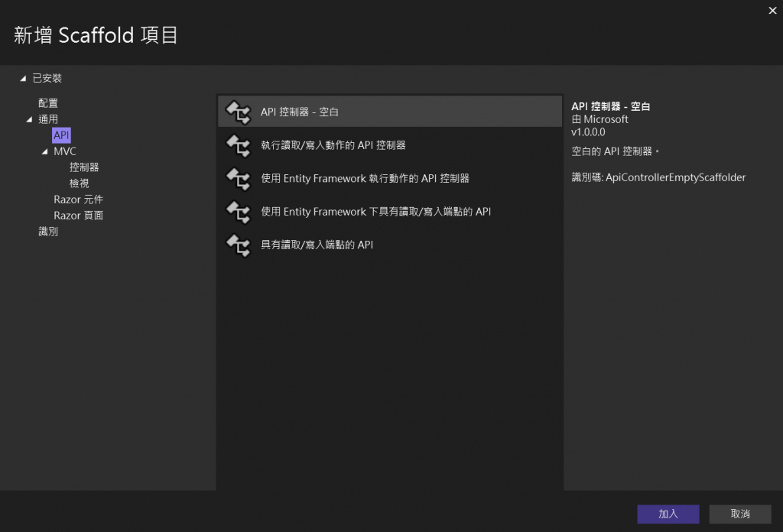Choose the Razor 元件 category

[79, 199]
